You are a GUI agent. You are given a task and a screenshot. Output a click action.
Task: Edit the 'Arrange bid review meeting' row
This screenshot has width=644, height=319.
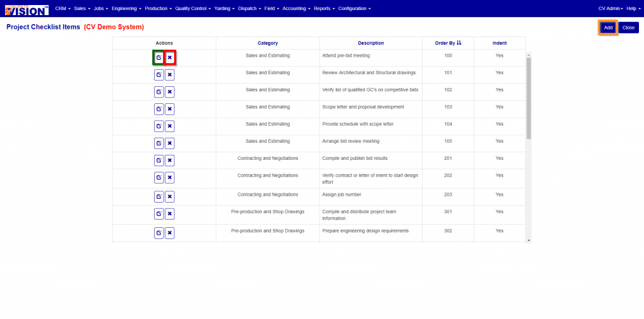click(x=159, y=143)
